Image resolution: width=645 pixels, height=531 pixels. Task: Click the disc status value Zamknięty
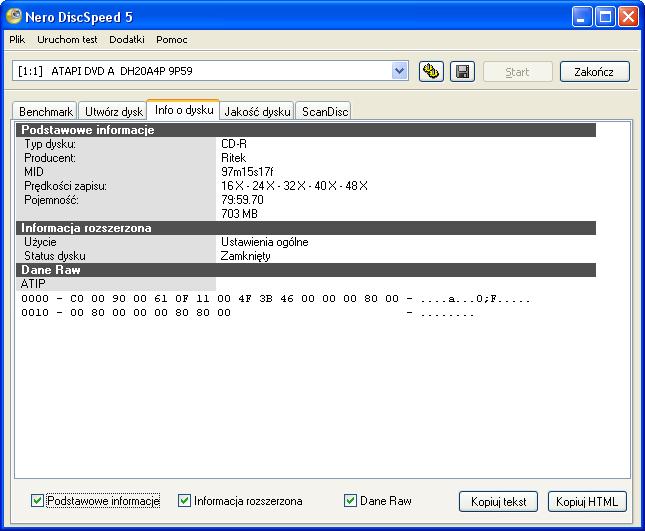coord(246,256)
